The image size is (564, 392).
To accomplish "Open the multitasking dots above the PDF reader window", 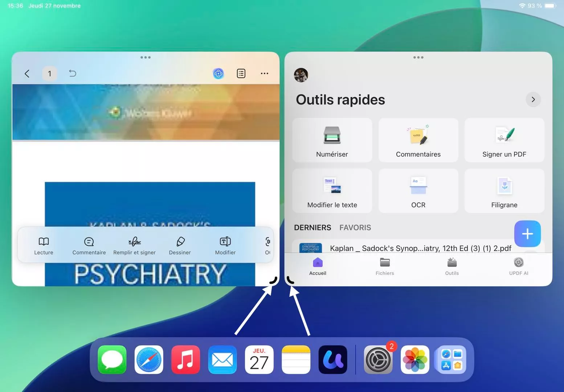I will click(x=146, y=57).
